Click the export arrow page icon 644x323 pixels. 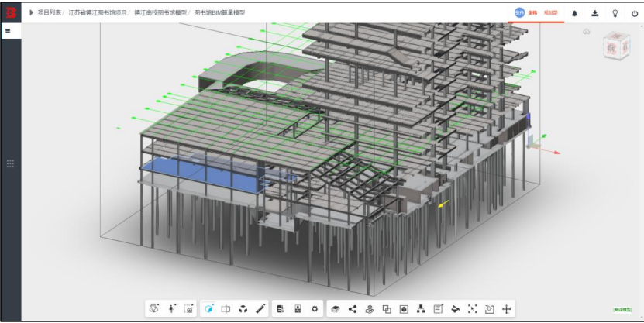click(489, 309)
